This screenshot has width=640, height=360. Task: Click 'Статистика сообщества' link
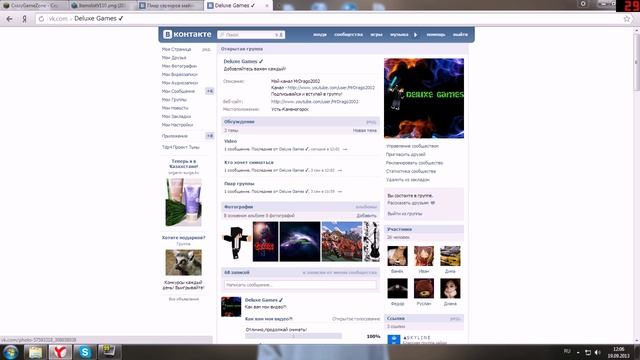(x=411, y=171)
